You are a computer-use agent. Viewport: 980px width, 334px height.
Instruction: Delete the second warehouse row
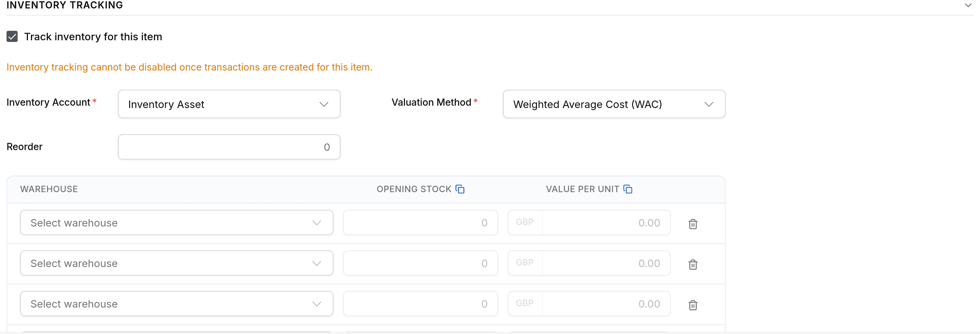pos(693,264)
